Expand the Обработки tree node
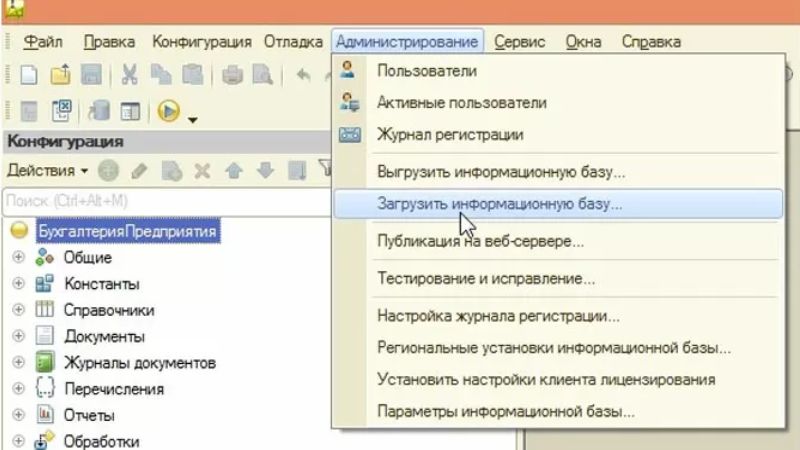The height and width of the screenshot is (450, 800). (x=18, y=441)
